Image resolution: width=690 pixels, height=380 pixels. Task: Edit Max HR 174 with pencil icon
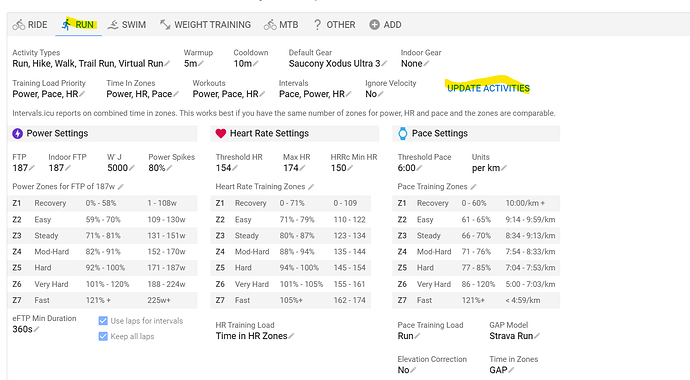pos(302,168)
